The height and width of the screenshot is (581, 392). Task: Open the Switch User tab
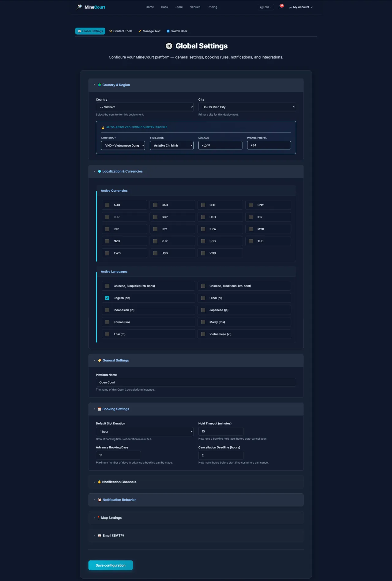pyautogui.click(x=177, y=31)
